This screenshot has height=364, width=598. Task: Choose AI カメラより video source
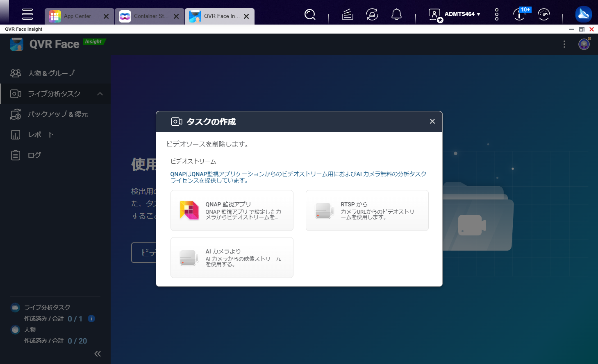(232, 258)
